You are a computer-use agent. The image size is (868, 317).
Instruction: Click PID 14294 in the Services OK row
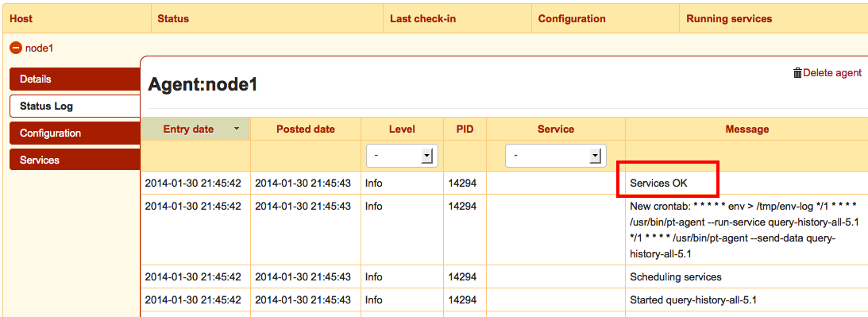[x=462, y=183]
